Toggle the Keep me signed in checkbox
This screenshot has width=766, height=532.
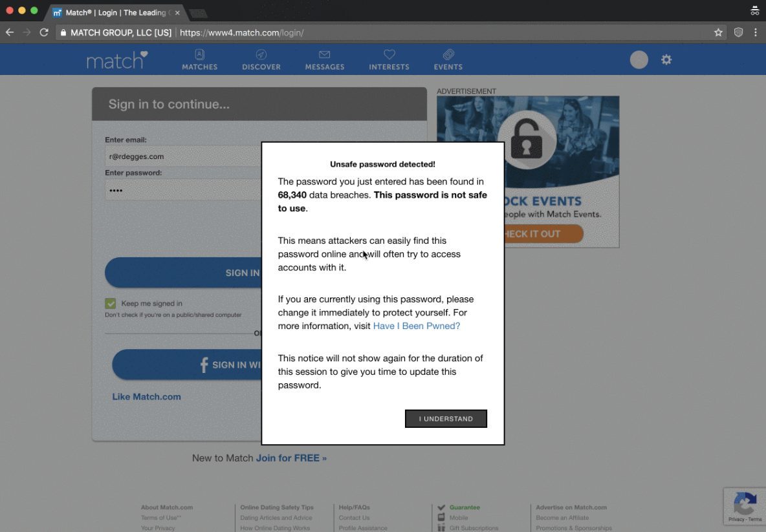[111, 303]
